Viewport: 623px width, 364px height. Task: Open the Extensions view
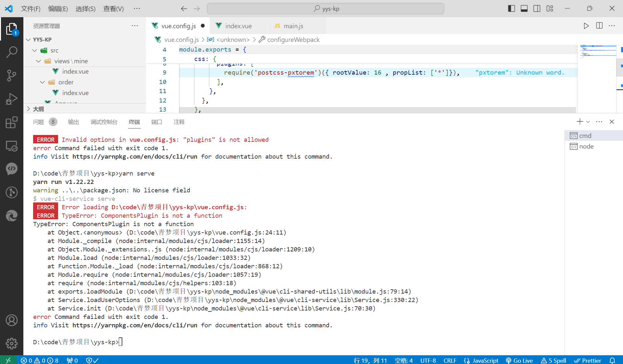(12, 122)
